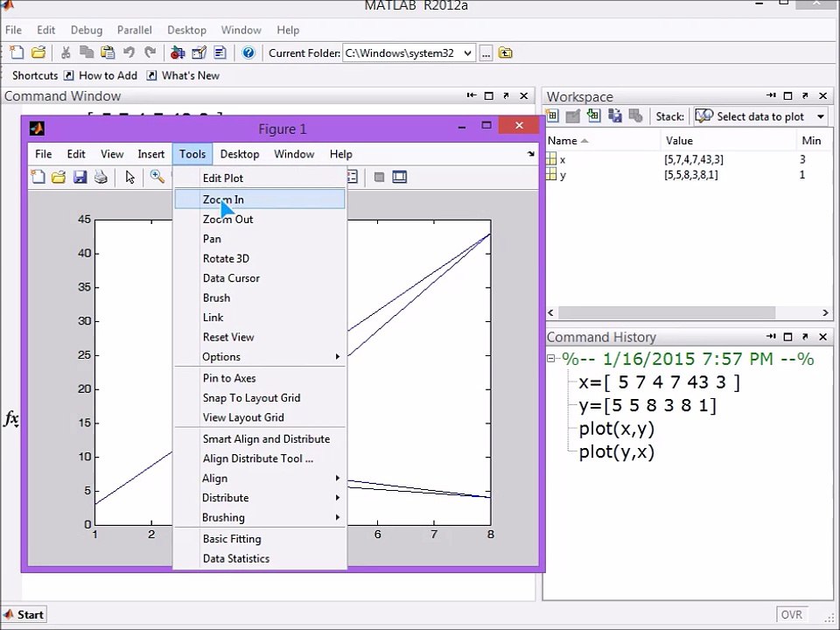
Task: Print the figure using printer icon
Action: pos(101,177)
